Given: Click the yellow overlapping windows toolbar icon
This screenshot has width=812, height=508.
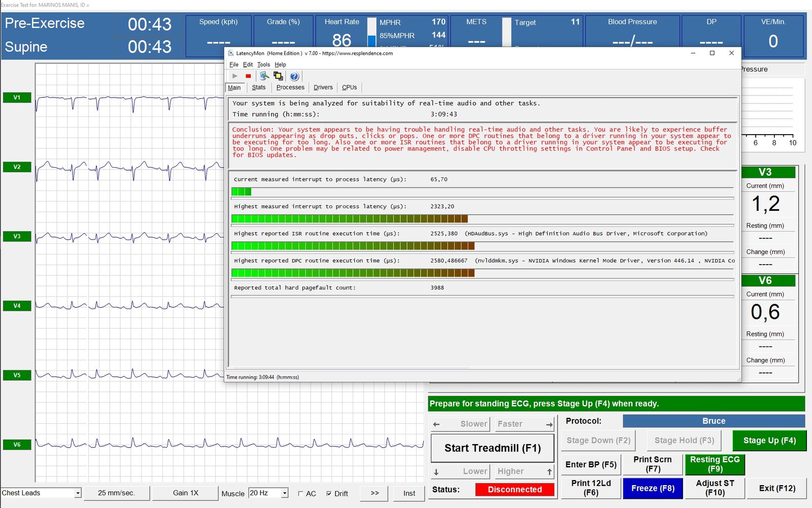Looking at the screenshot, I should click(x=278, y=76).
